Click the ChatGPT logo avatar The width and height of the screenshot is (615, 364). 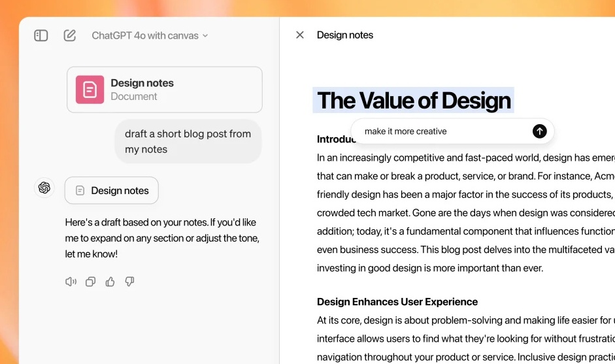coord(44,188)
